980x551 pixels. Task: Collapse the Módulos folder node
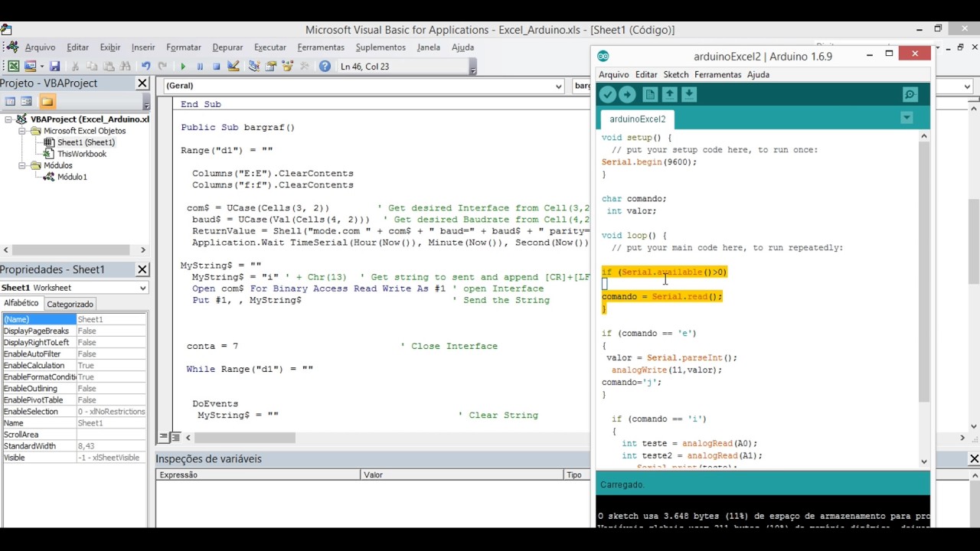[x=23, y=165]
